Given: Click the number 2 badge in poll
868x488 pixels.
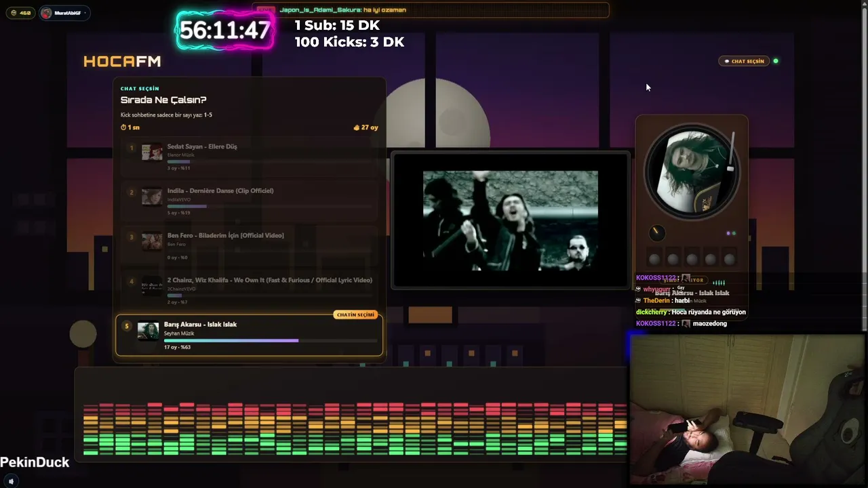Looking at the screenshot, I should pyautogui.click(x=132, y=192).
